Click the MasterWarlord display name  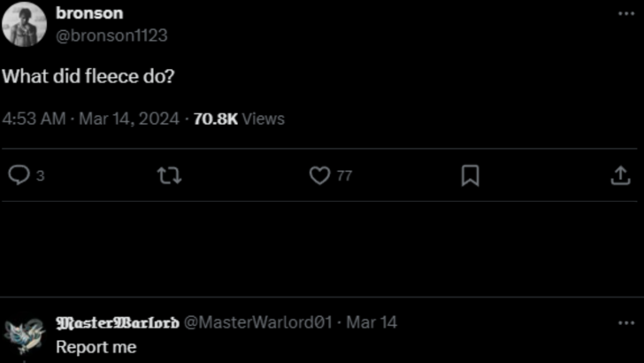117,322
